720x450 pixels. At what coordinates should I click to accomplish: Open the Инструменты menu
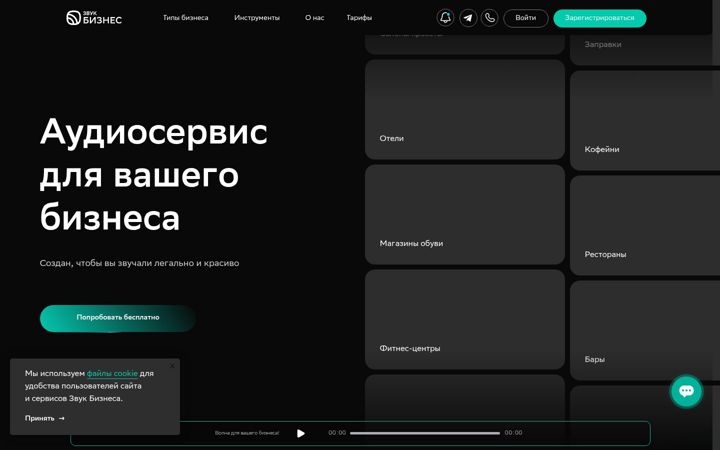(257, 18)
